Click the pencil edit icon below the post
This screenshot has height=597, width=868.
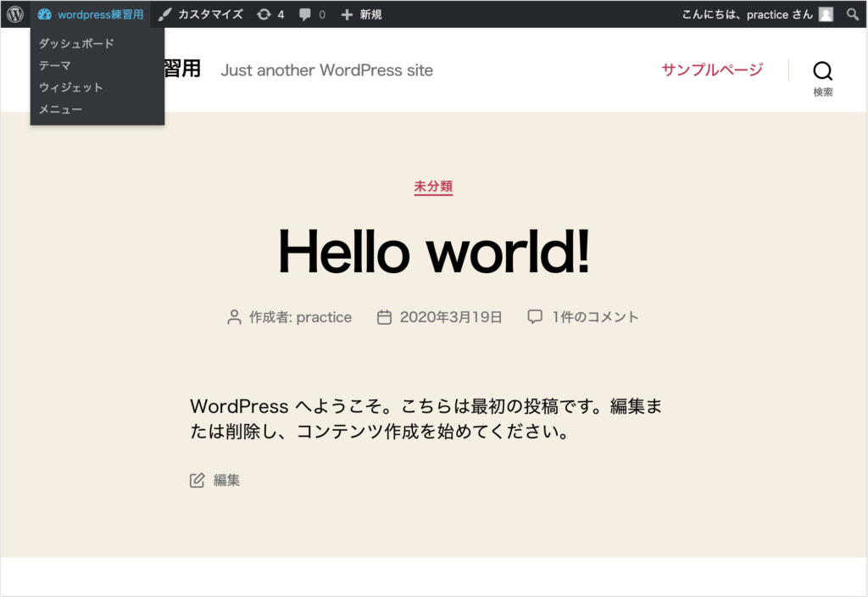(198, 481)
